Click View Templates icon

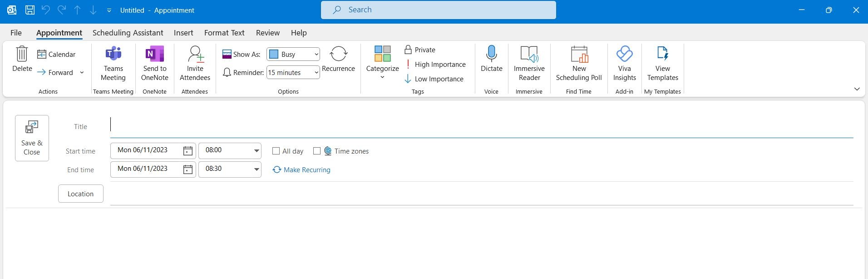(x=663, y=54)
